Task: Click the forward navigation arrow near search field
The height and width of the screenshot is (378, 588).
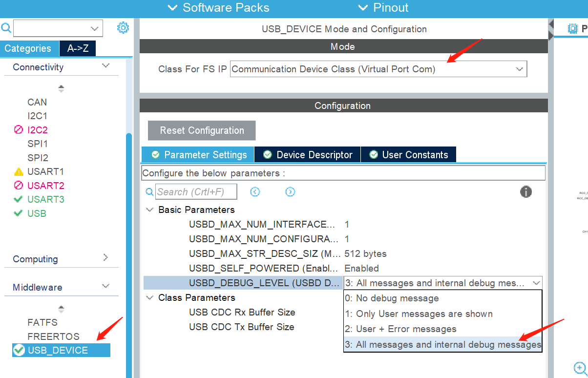Action: [290, 192]
